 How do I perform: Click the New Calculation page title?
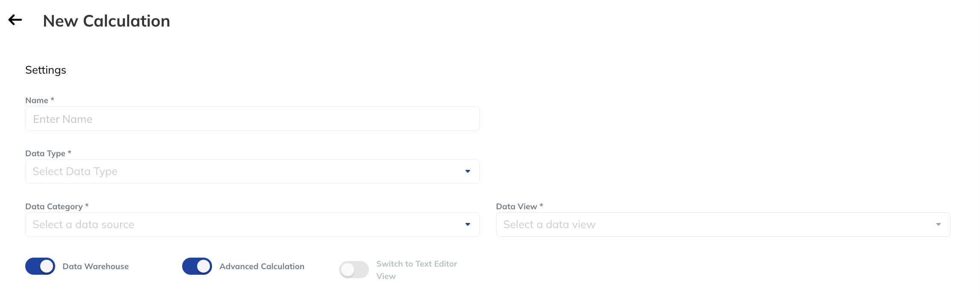(x=106, y=21)
